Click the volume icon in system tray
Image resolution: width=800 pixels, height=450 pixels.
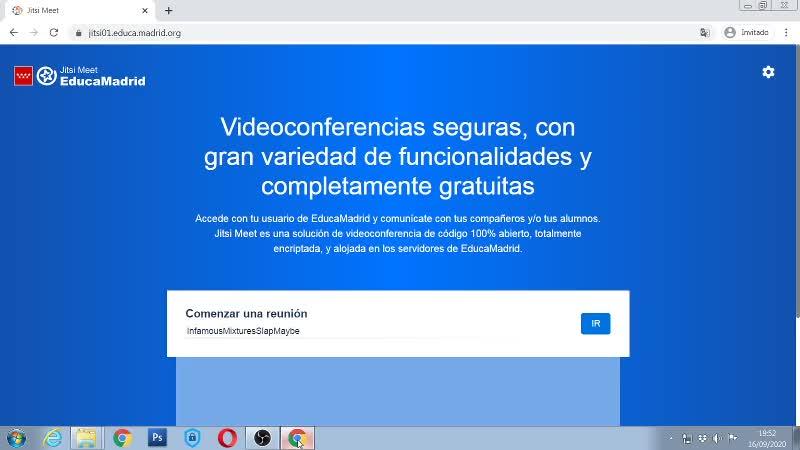[x=717, y=438]
